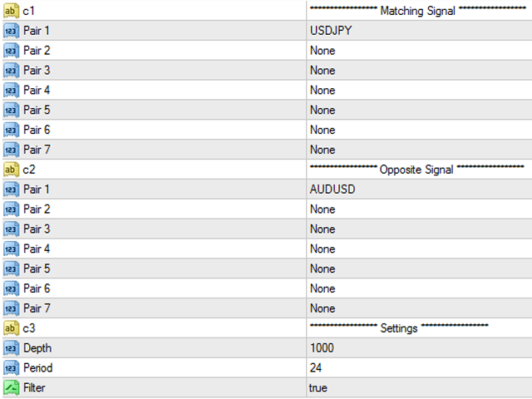
Task: Open the AUDUSD pair value dropdown
Action: click(x=419, y=190)
